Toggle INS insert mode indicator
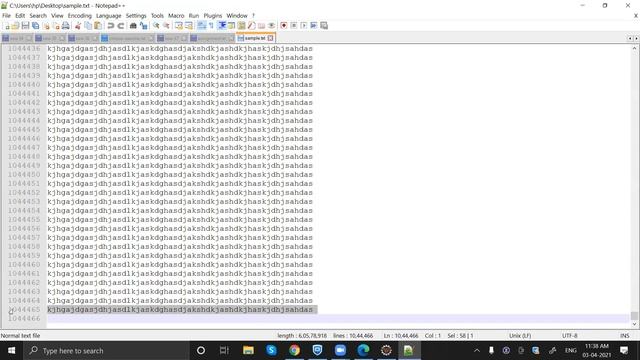The image size is (640, 360). pos(624,336)
